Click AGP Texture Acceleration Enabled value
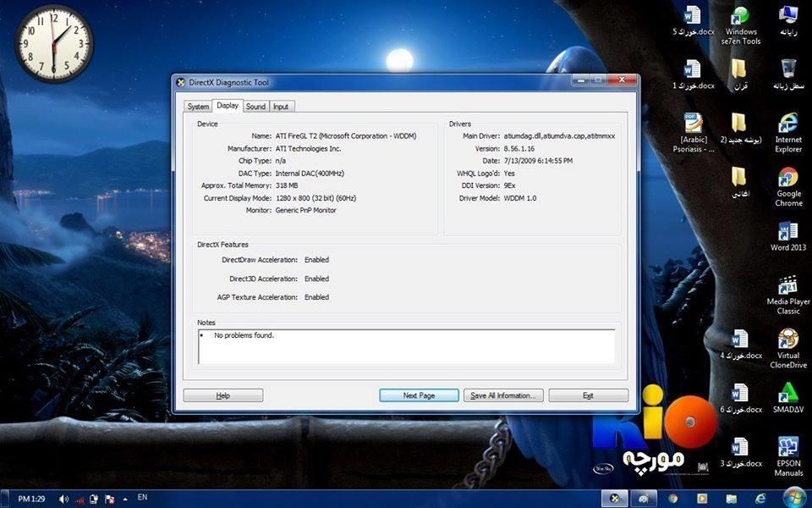Screen dimensions: 812x508 point(316,297)
